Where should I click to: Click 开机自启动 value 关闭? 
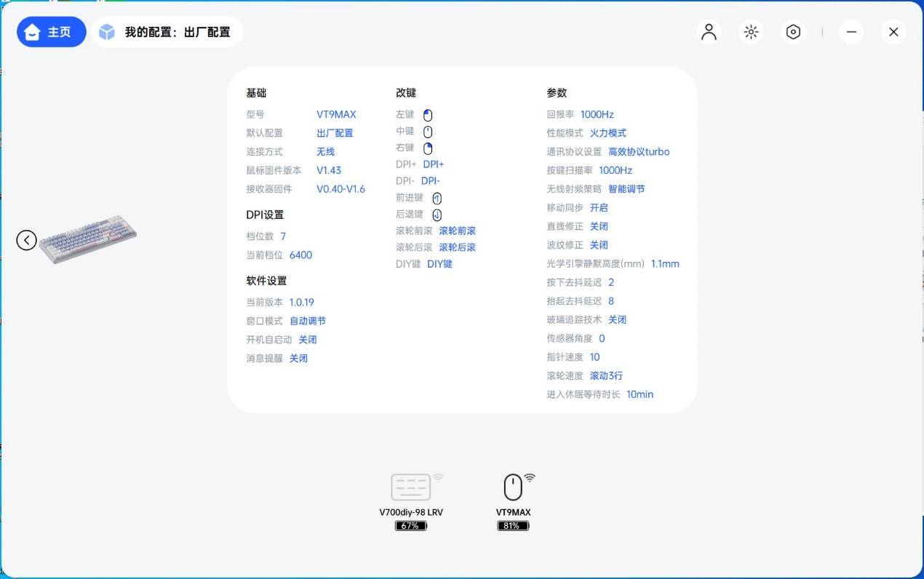[308, 340]
